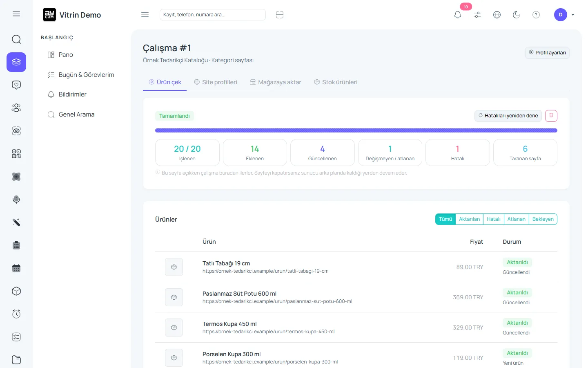
Task: Click the microphone icon in the rail
Action: click(x=16, y=200)
